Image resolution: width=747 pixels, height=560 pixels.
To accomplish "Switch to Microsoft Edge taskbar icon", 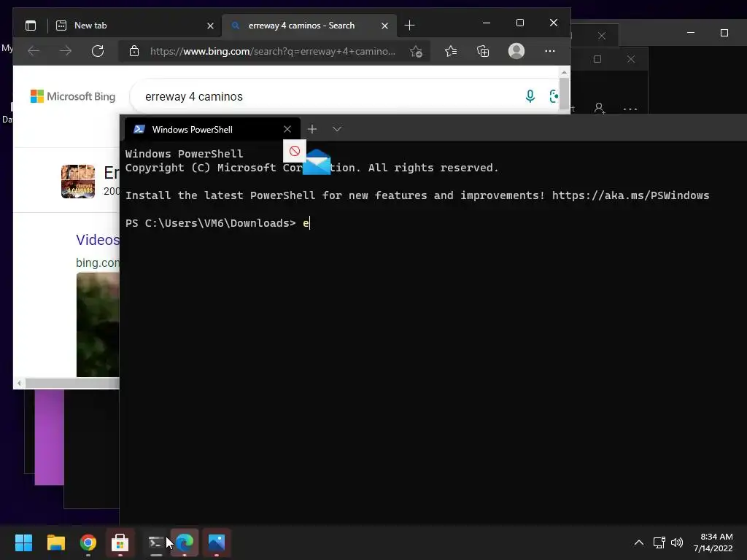I will [x=185, y=542].
